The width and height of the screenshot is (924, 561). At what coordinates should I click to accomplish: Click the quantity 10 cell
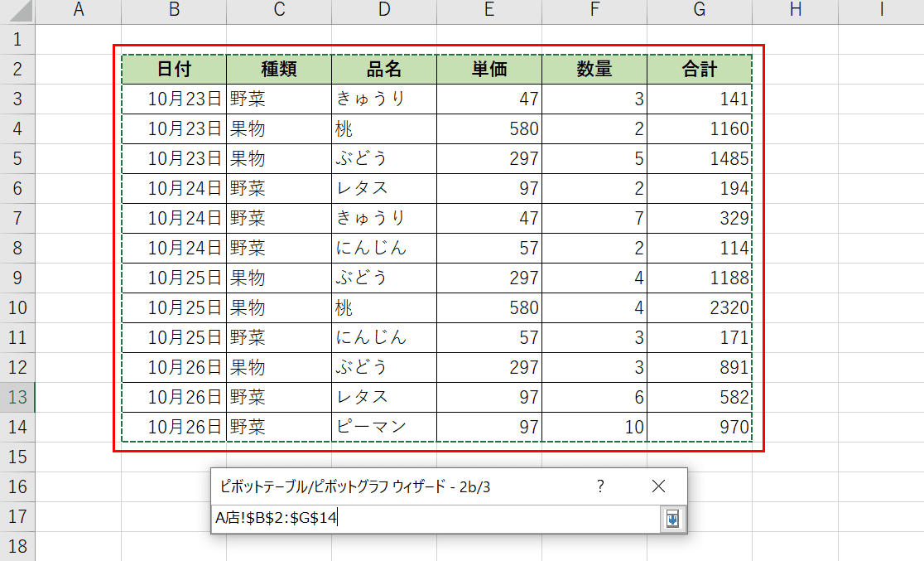click(x=594, y=427)
